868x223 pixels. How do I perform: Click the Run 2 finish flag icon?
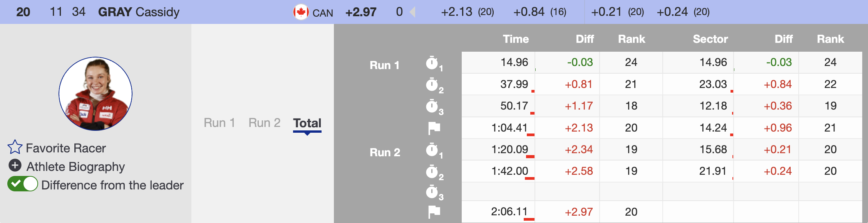coord(434,212)
